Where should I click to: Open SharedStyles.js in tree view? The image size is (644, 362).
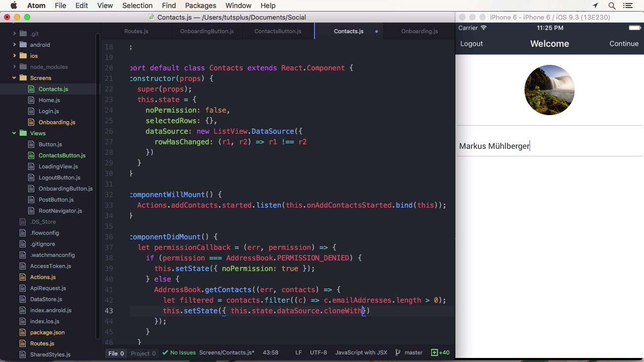50,354
